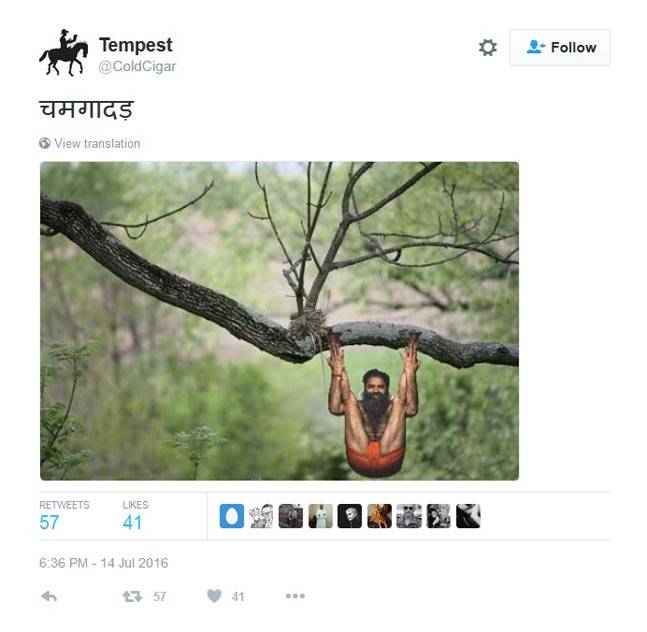The height and width of the screenshot is (632, 647).
Task: View the 41 likes list
Action: point(135,516)
